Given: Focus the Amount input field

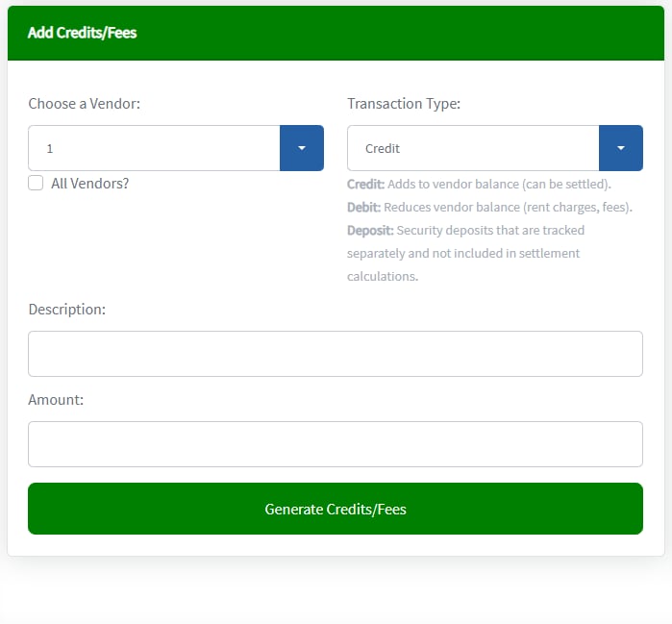Looking at the screenshot, I should click(335, 444).
